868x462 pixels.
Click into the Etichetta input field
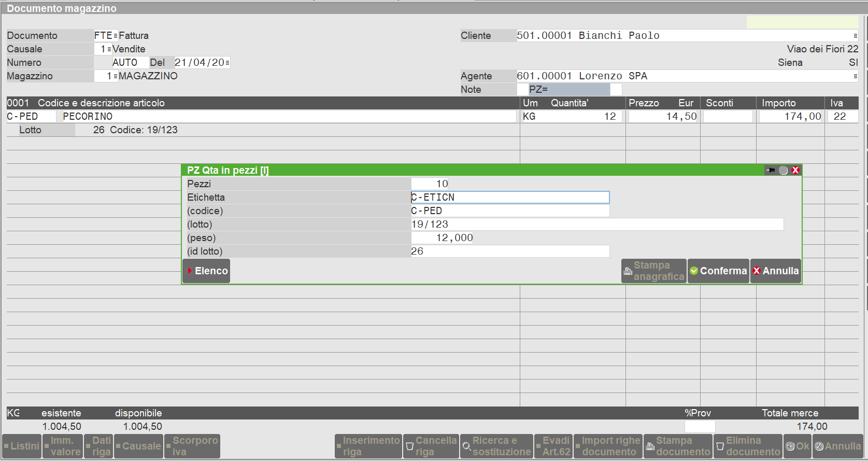(x=510, y=198)
